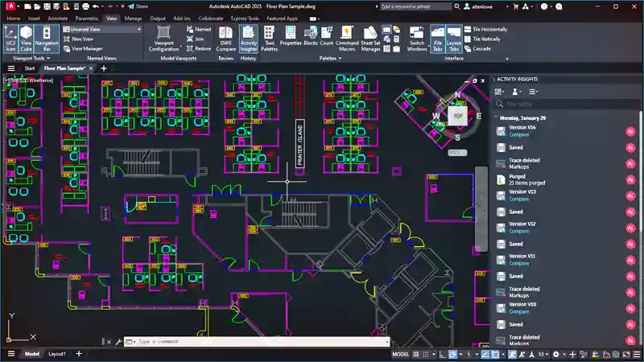Viewport: 644px width, 362px height.
Task: Toggle Ortho mode in status bar
Action: click(x=442, y=354)
